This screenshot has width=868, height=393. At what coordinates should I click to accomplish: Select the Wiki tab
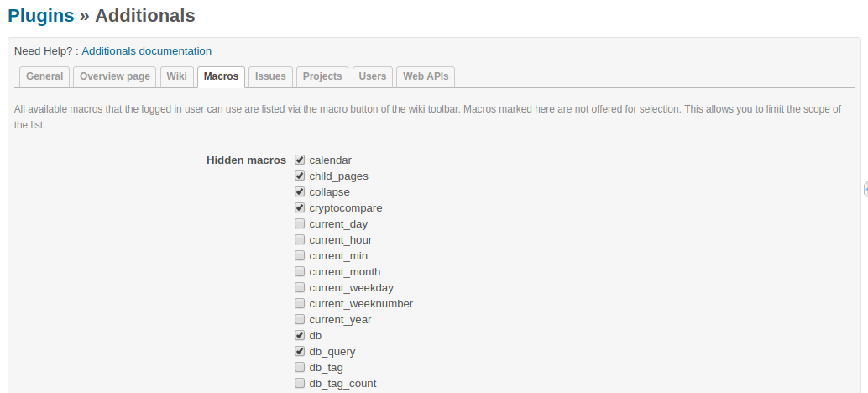(x=176, y=76)
